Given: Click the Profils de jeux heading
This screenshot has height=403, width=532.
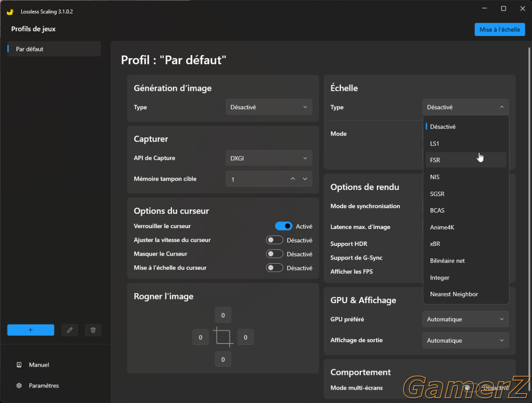Looking at the screenshot, I should [33, 29].
